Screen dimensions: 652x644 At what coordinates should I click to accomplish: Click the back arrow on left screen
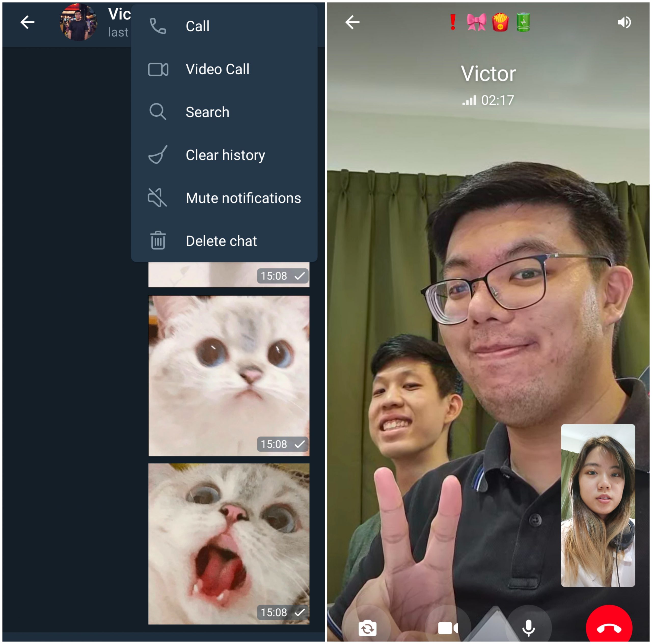27,24
